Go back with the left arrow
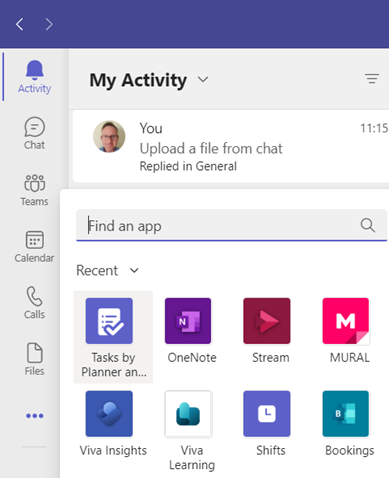Image resolution: width=389 pixels, height=478 pixels. [20, 24]
